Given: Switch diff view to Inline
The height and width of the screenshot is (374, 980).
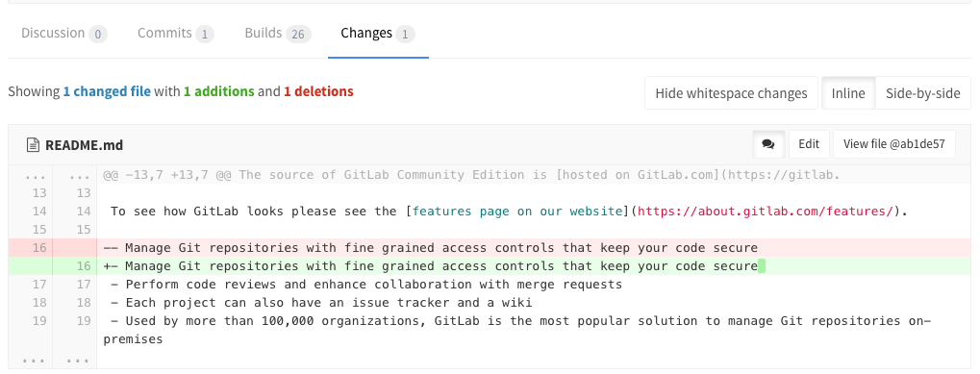Looking at the screenshot, I should 848,93.
